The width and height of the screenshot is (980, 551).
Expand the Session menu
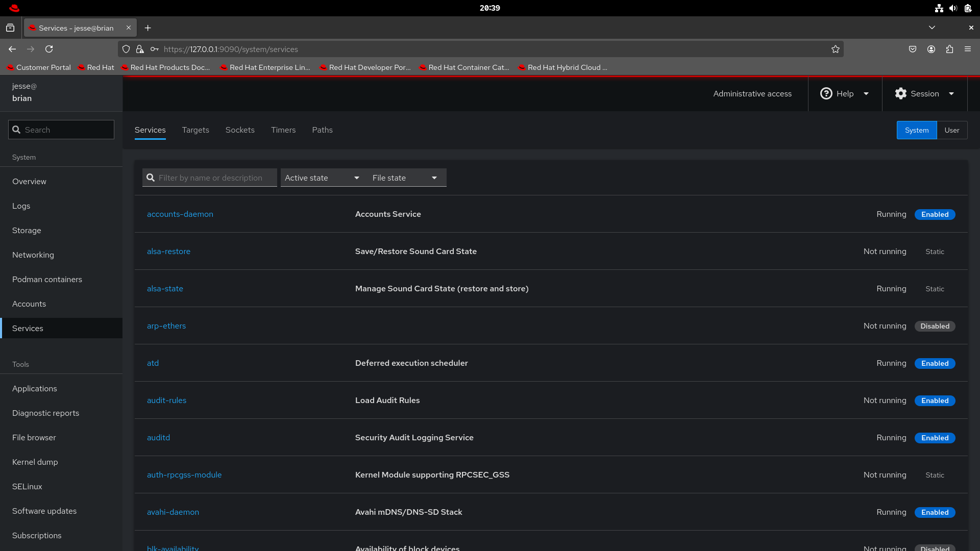[924, 94]
